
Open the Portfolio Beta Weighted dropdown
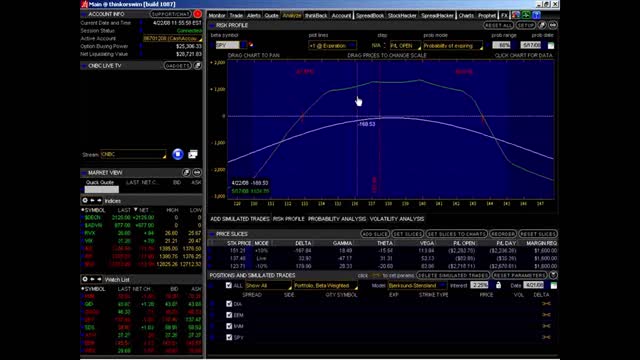(x=326, y=285)
